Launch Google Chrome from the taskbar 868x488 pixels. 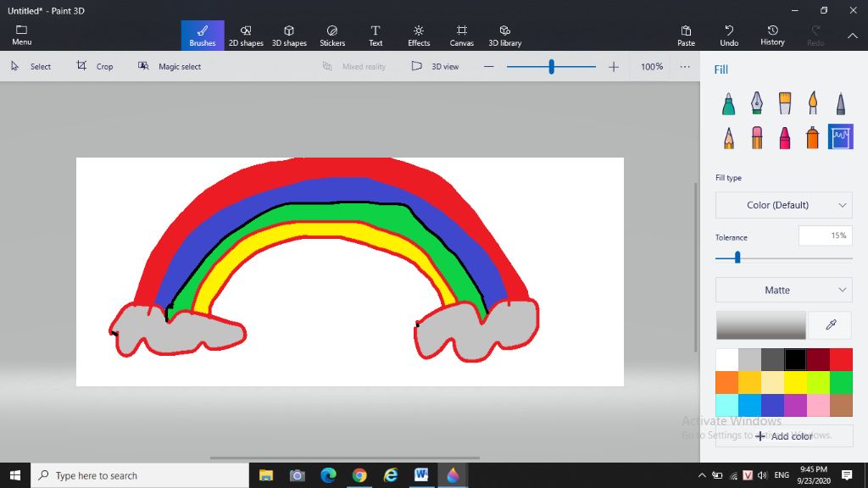359,475
